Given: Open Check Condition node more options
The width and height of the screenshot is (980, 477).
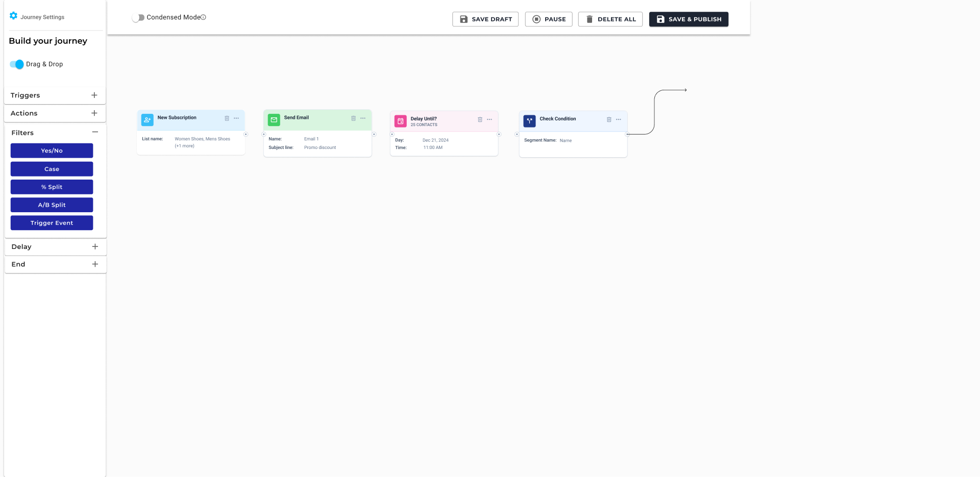Looking at the screenshot, I should [x=619, y=119].
